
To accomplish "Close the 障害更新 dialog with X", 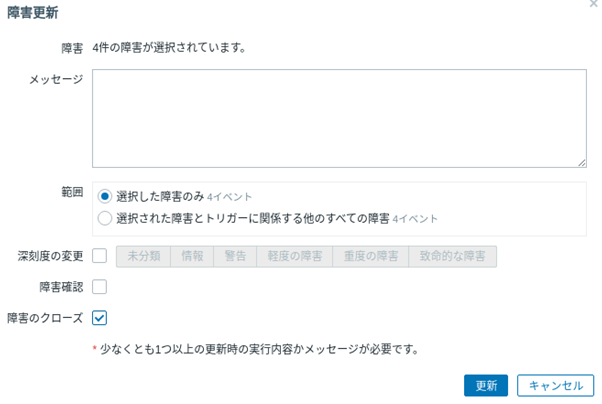I will click(x=594, y=5).
